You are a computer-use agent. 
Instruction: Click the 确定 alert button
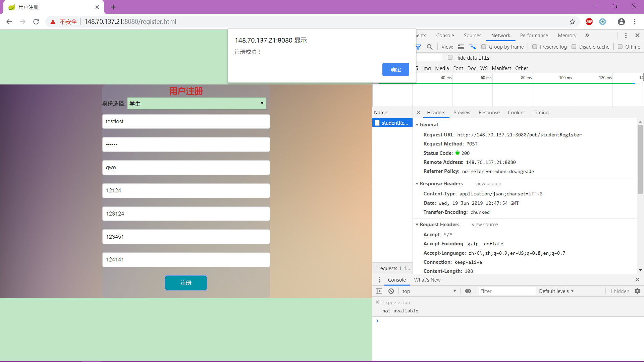coord(395,69)
